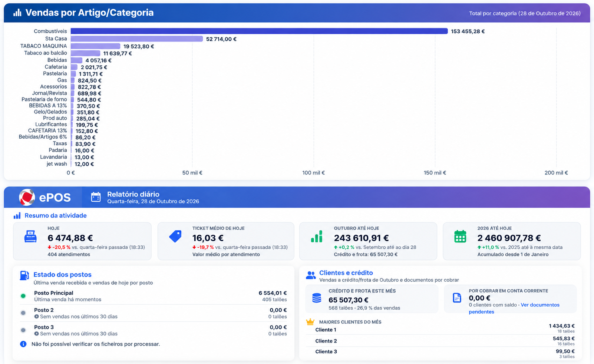Screen dimensions: 594x364
Task: Click the Lavandaria category label
Action: click(53, 157)
